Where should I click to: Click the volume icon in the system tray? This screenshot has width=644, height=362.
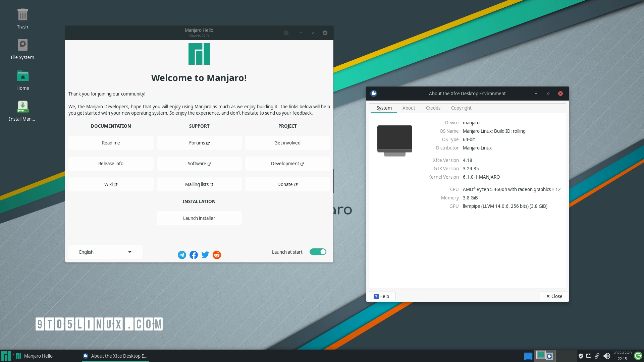(607, 356)
